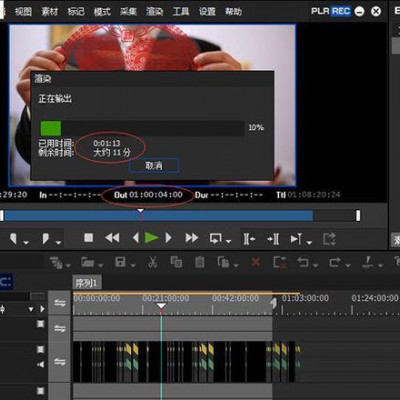Click the Out timecode 01:00:04:00

[x=156, y=195]
